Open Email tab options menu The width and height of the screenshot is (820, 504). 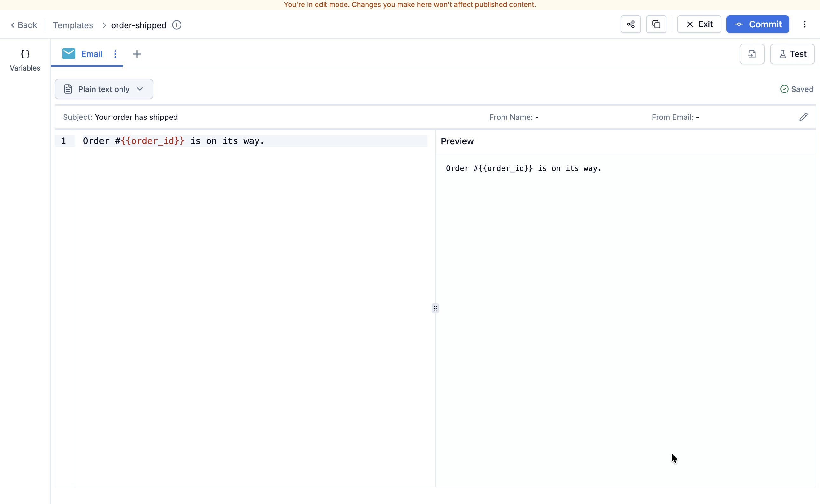[115, 54]
